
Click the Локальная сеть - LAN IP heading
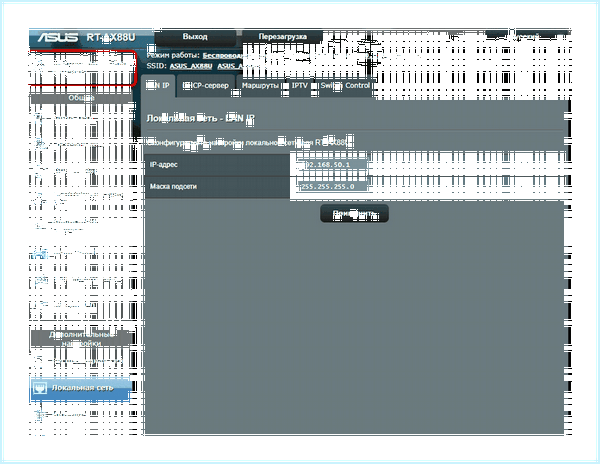pyautogui.click(x=201, y=118)
